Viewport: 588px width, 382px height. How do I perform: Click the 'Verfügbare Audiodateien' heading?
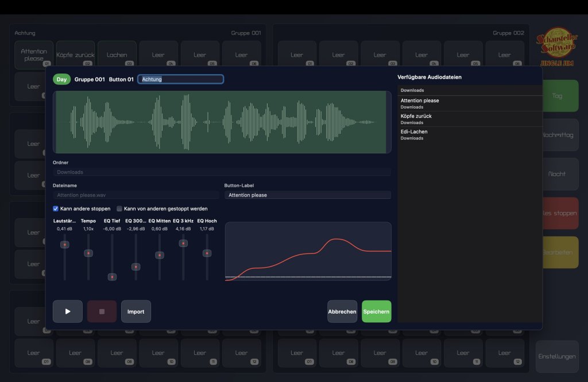point(430,77)
